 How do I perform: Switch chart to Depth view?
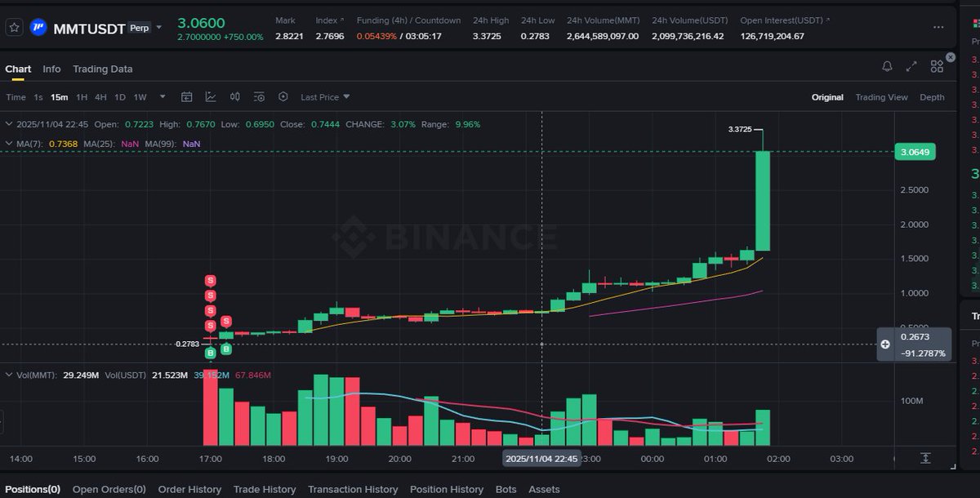pyautogui.click(x=932, y=96)
